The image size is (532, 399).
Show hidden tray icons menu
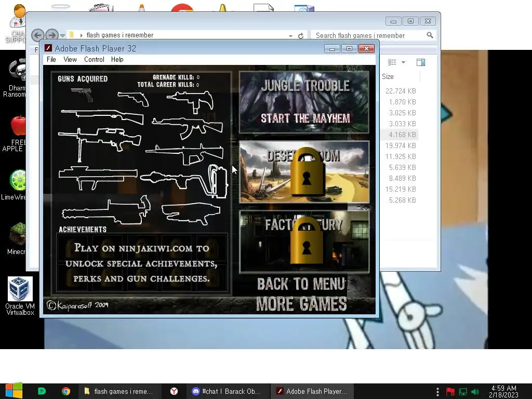[437, 391]
